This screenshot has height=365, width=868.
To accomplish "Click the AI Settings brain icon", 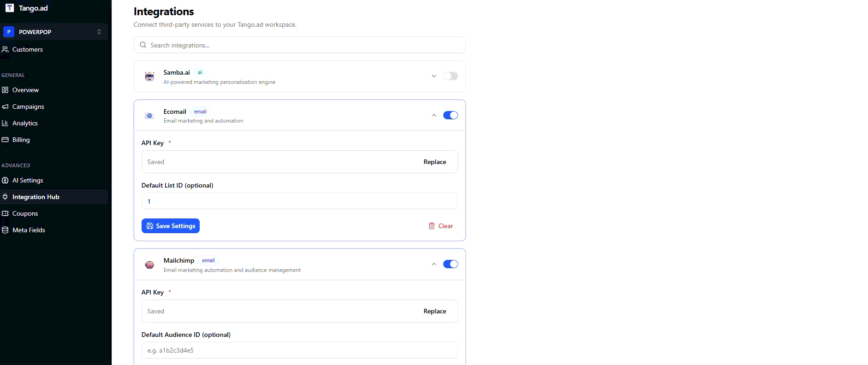I will click(x=5, y=180).
